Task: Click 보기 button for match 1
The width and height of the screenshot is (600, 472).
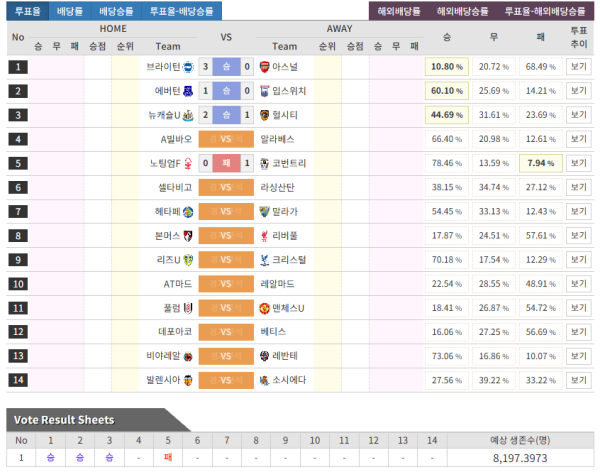Action: pyautogui.click(x=579, y=67)
